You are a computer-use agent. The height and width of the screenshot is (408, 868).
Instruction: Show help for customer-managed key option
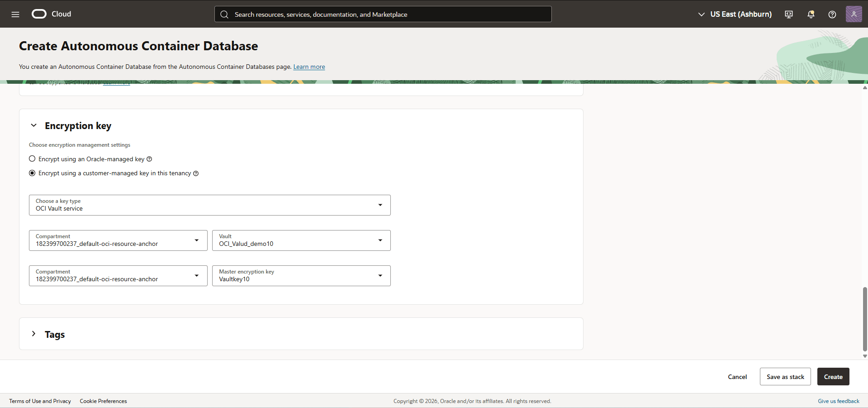click(x=196, y=173)
